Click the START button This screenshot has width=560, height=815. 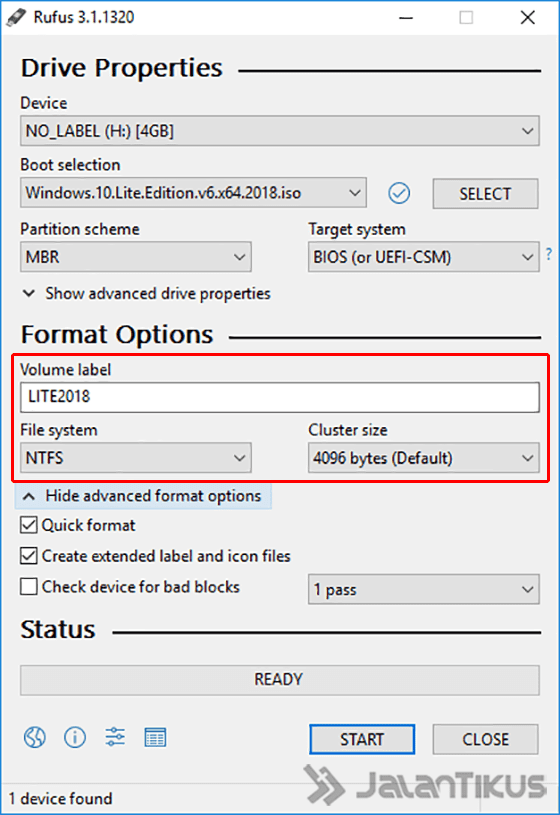point(362,739)
